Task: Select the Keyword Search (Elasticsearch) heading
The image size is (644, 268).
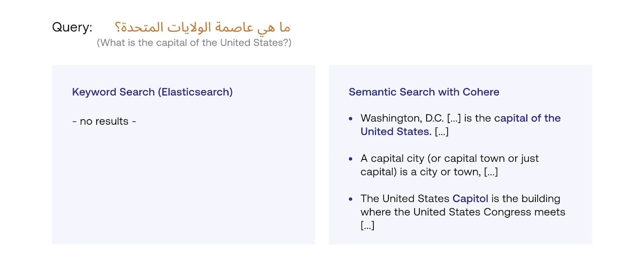Action: click(x=152, y=92)
